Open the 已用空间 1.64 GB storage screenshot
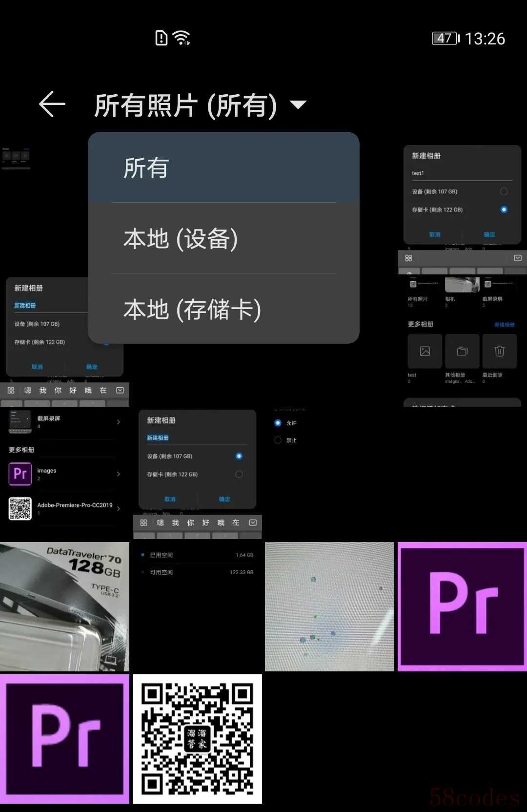The height and width of the screenshot is (812, 527). tap(197, 606)
